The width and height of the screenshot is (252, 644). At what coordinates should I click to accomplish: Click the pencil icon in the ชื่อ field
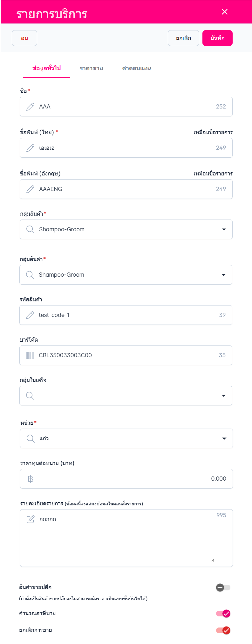point(30,107)
